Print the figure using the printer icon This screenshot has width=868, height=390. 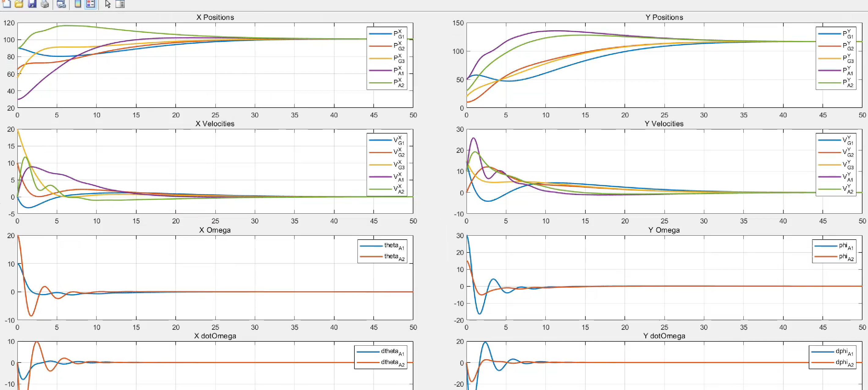45,4
